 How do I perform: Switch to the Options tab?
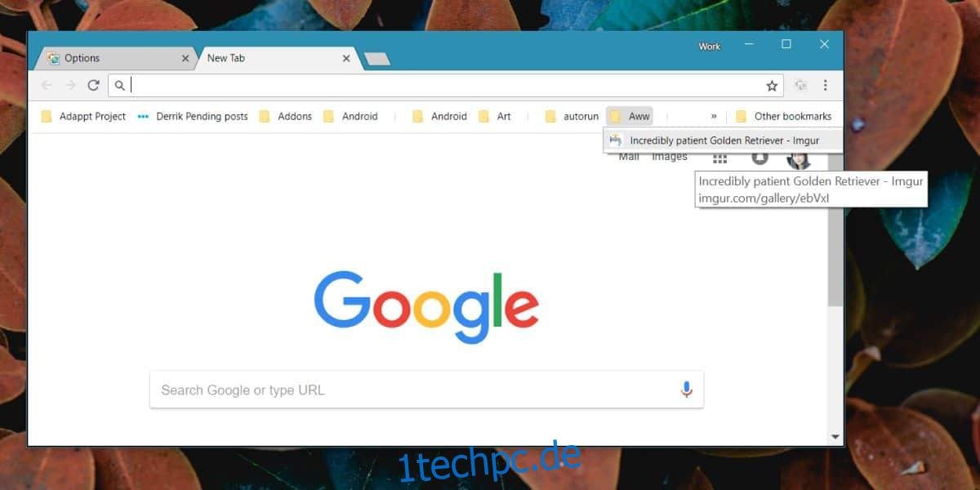(x=116, y=58)
